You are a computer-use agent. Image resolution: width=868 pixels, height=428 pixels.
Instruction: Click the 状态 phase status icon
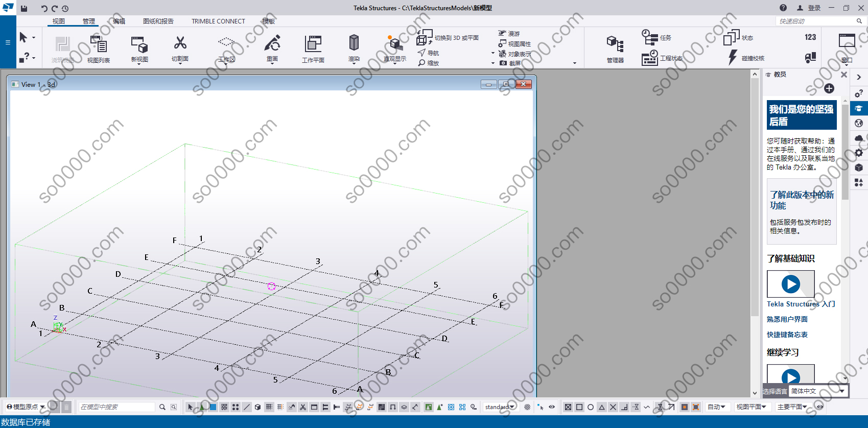(x=732, y=37)
